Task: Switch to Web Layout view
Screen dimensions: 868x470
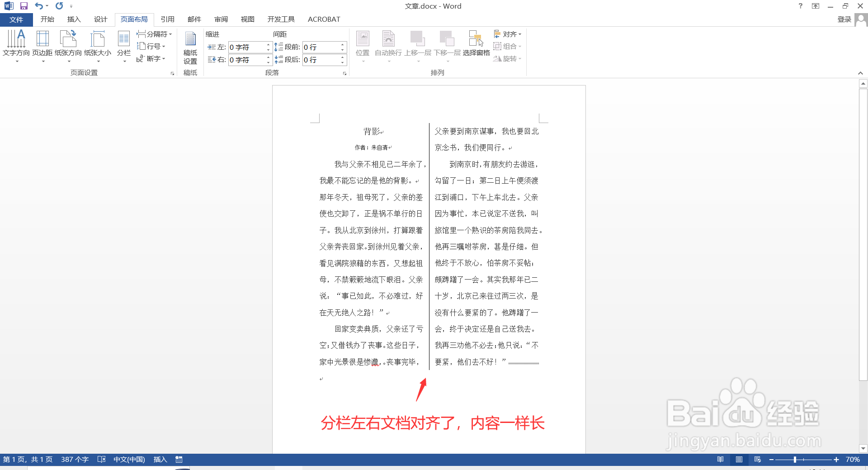Action: coord(758,459)
